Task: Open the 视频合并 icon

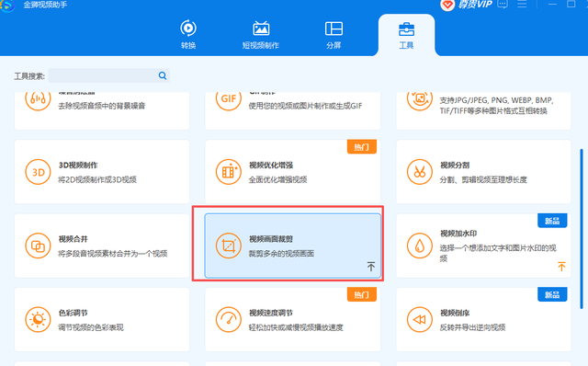Action: click(38, 246)
